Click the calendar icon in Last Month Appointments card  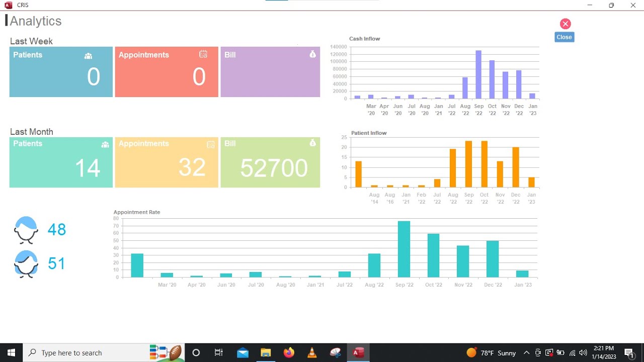point(211,144)
